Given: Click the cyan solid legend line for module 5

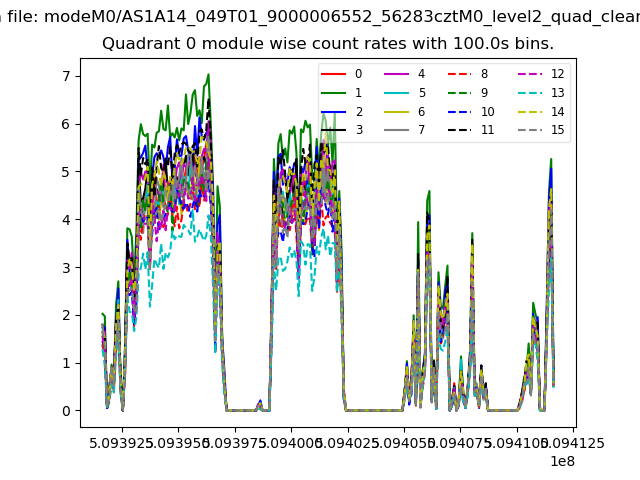Looking at the screenshot, I should click(x=397, y=93).
